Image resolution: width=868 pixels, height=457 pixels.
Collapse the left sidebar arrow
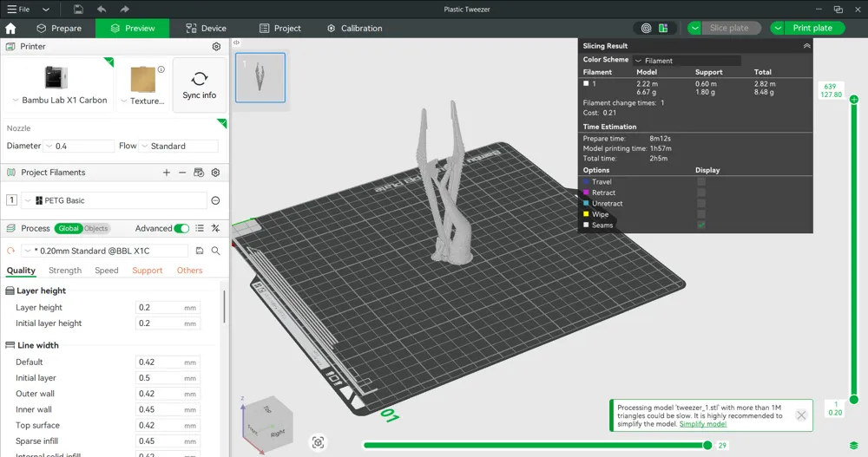(x=236, y=42)
